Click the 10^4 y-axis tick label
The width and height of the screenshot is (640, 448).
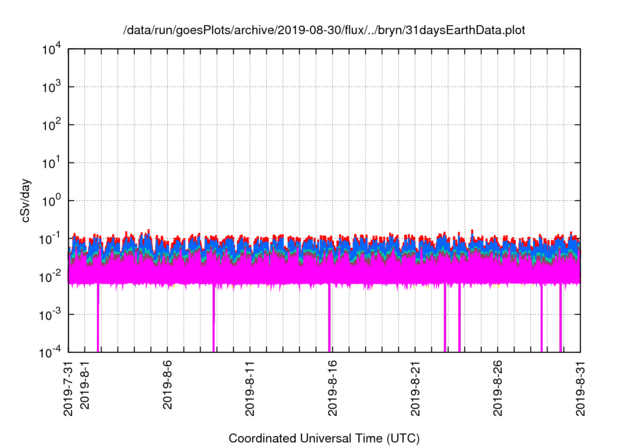click(50, 49)
